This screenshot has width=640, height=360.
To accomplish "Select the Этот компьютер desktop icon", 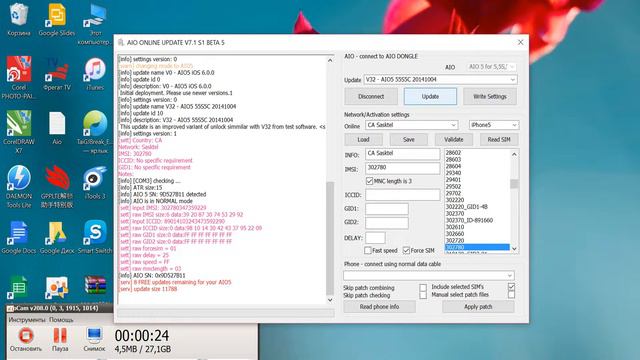I will click(x=95, y=24).
